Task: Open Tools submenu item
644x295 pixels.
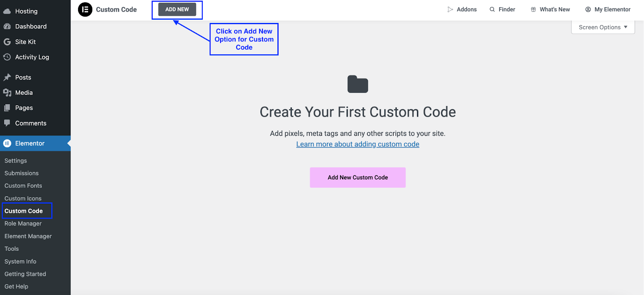Action: click(x=12, y=249)
